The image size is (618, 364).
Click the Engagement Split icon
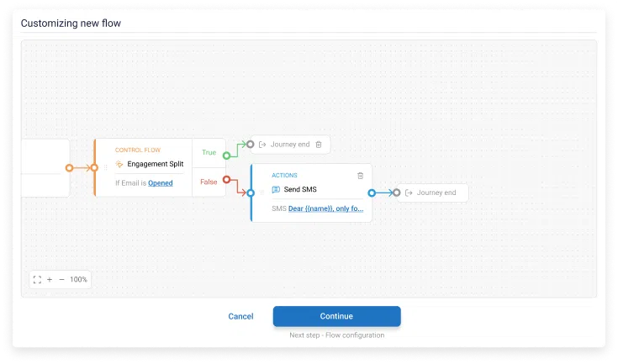tap(119, 164)
